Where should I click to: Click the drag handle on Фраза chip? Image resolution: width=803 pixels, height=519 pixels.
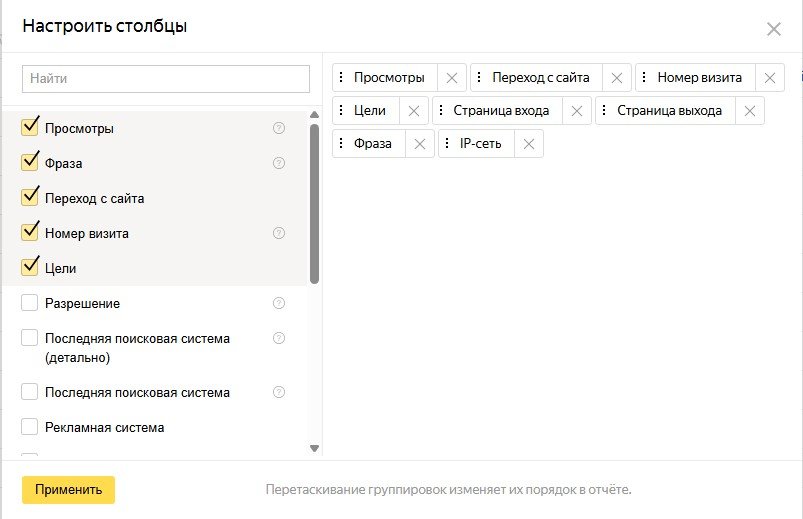point(342,144)
